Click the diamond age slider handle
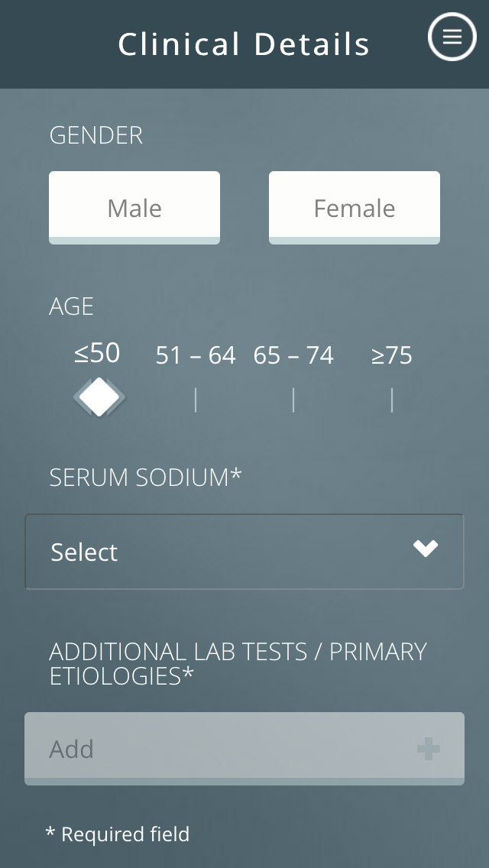Screen dimensions: 489x868 99,397
